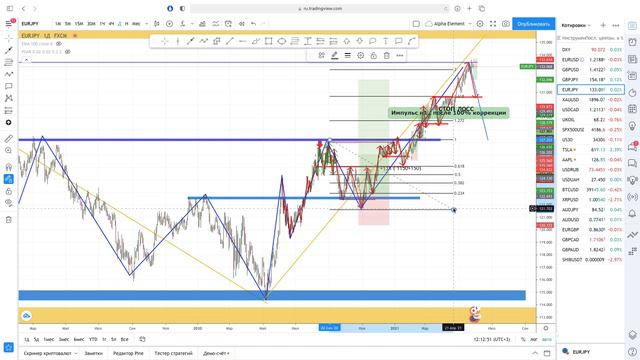Switch to the 30-minute timeframe
This screenshot has width=640, height=360.
tap(91, 24)
